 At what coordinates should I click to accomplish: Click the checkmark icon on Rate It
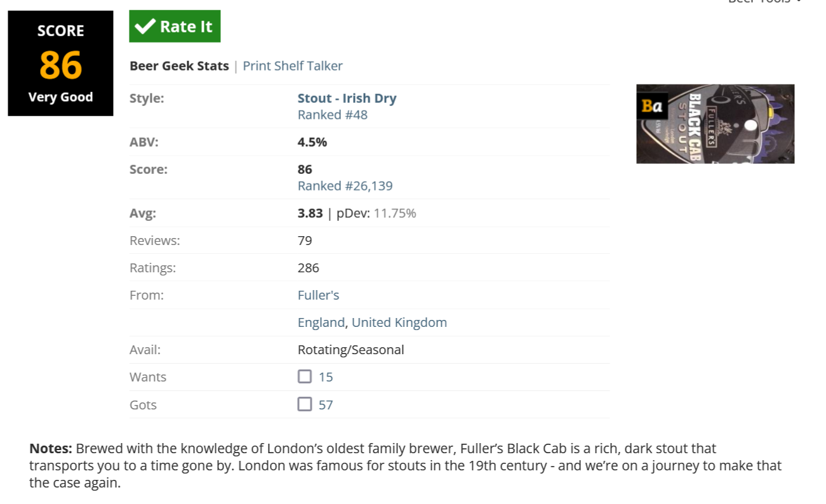145,27
